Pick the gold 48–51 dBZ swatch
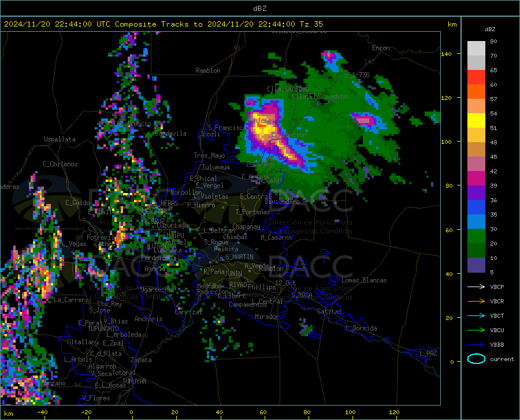Screen dimensions: 520x420 (476, 135)
